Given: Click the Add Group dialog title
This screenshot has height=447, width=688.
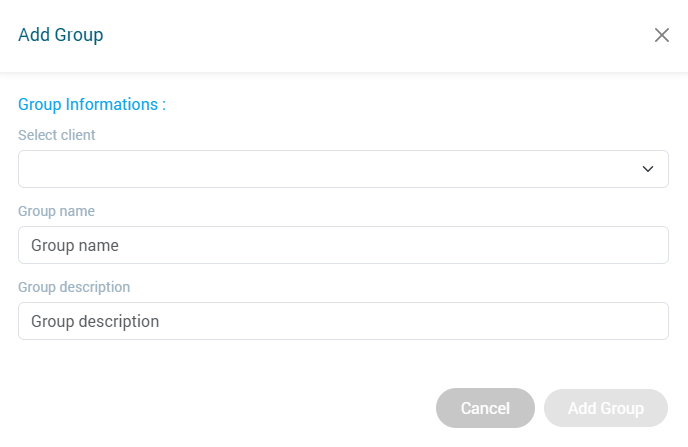Looking at the screenshot, I should tap(61, 35).
